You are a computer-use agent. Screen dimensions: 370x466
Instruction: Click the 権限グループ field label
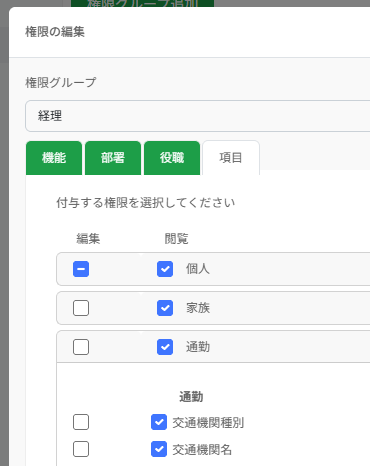(x=61, y=83)
